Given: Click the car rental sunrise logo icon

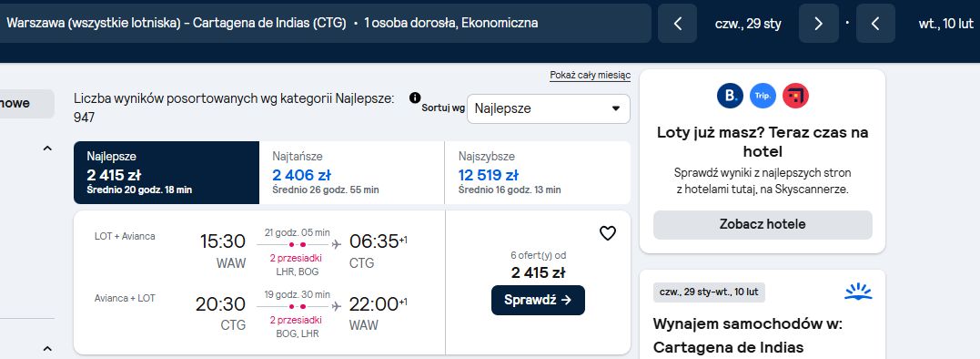Looking at the screenshot, I should (857, 291).
